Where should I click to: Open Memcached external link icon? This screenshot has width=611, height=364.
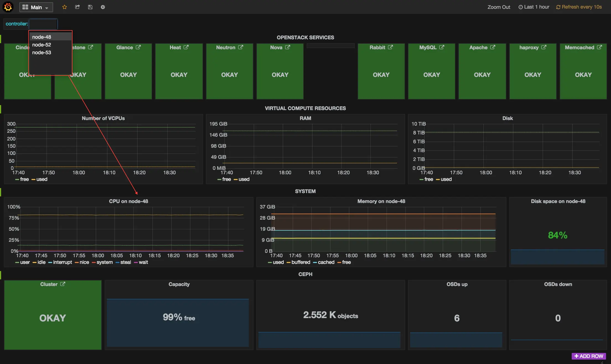tap(599, 47)
